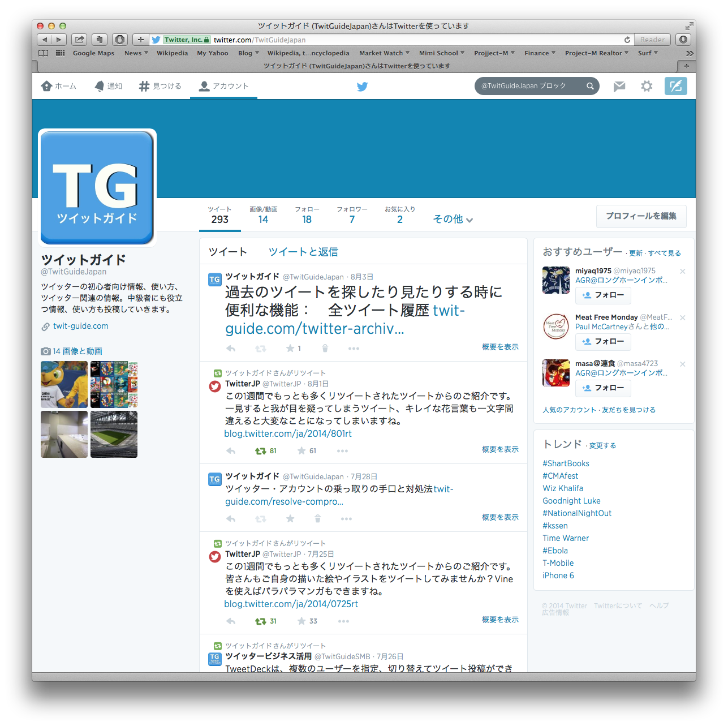Viewport: 728px width, 726px height.
Task: Open 見つける discover tab
Action: pos(161,86)
